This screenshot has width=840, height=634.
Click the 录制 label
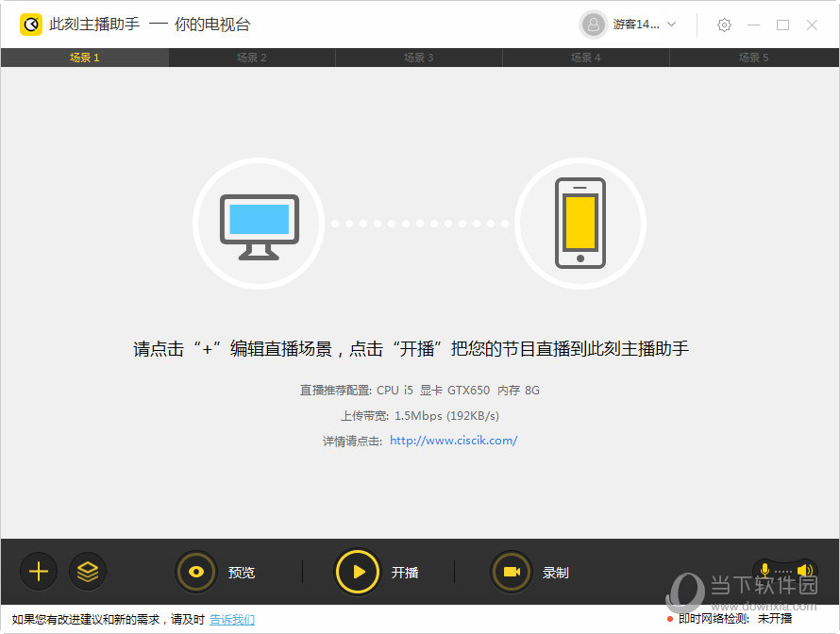point(556,573)
